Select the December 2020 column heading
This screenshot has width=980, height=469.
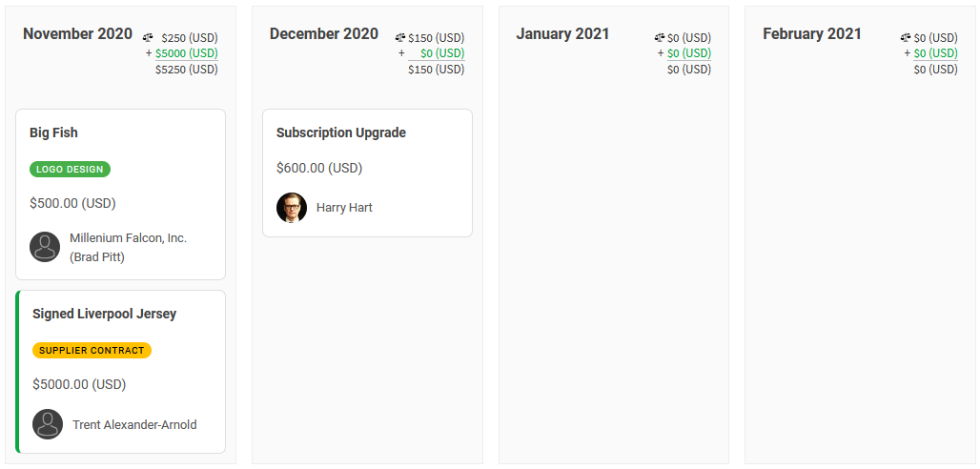pyautogui.click(x=324, y=33)
